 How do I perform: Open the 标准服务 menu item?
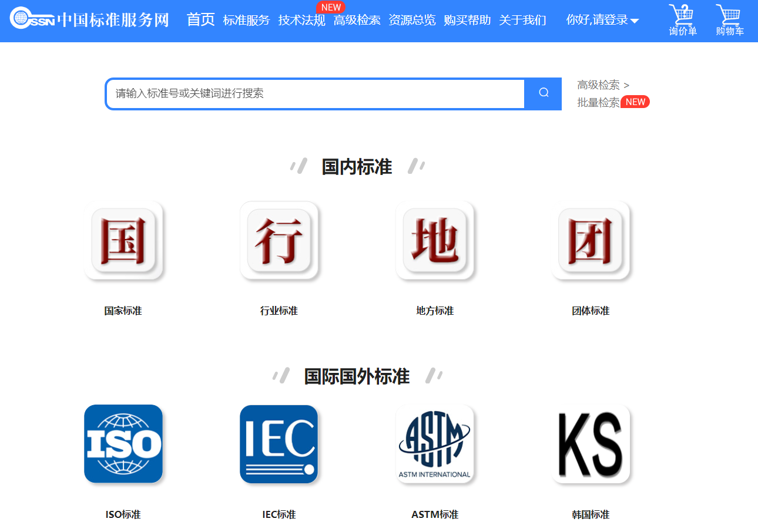click(x=246, y=21)
